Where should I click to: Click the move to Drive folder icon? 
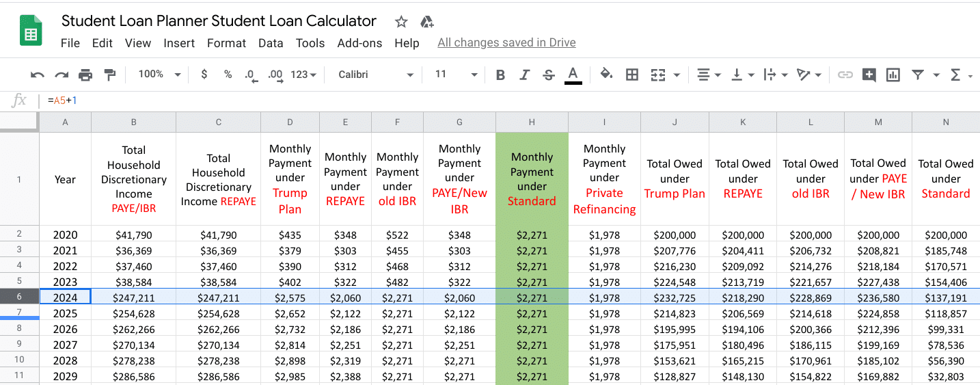[x=427, y=22]
